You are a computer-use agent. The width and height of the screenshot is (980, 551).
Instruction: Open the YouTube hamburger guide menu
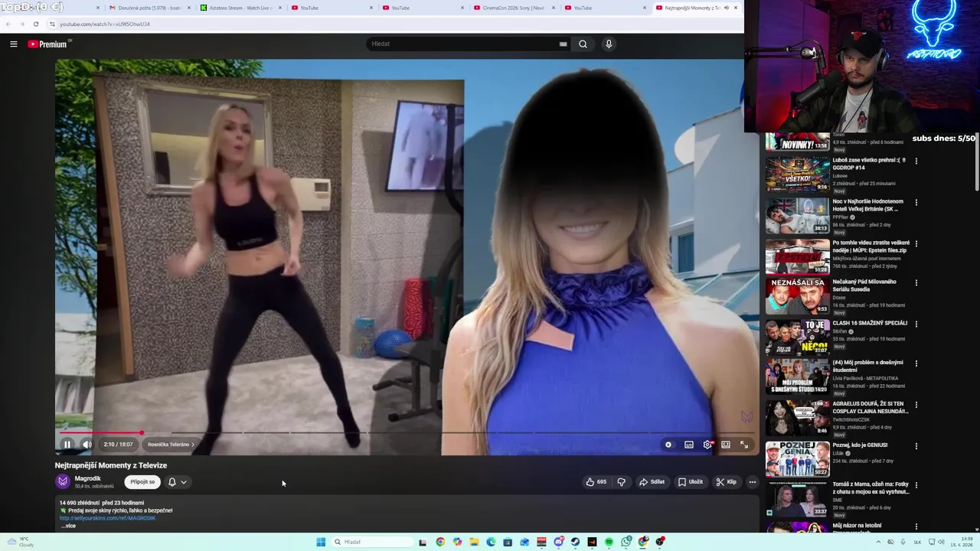coord(14,44)
